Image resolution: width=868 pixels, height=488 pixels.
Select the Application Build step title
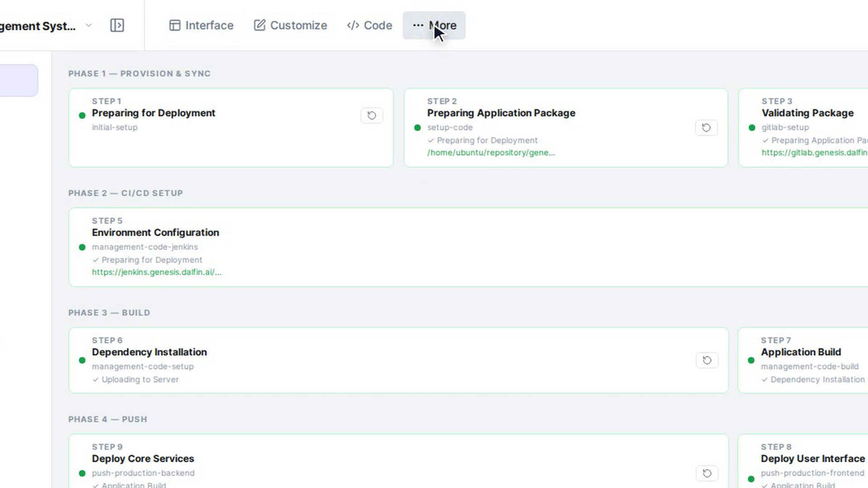click(801, 352)
